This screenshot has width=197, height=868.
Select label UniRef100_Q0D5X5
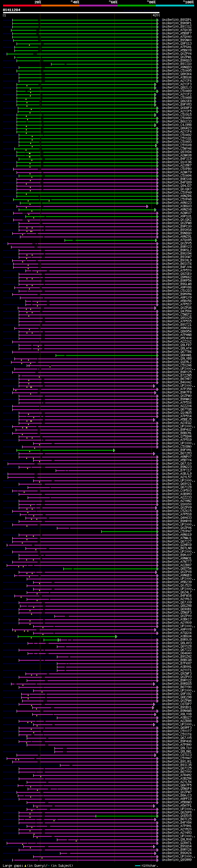click(x=176, y=816)
